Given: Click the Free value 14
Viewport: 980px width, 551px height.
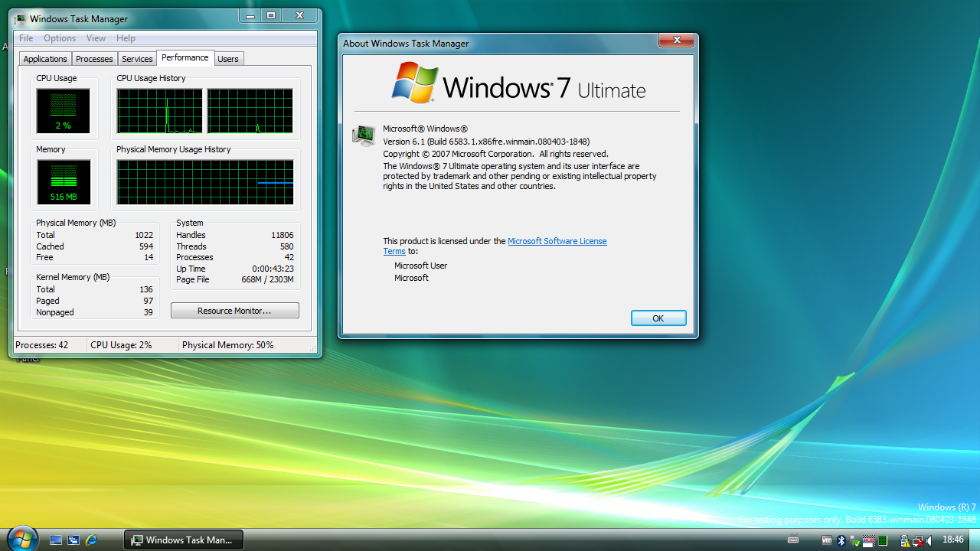Looking at the screenshot, I should (149, 257).
